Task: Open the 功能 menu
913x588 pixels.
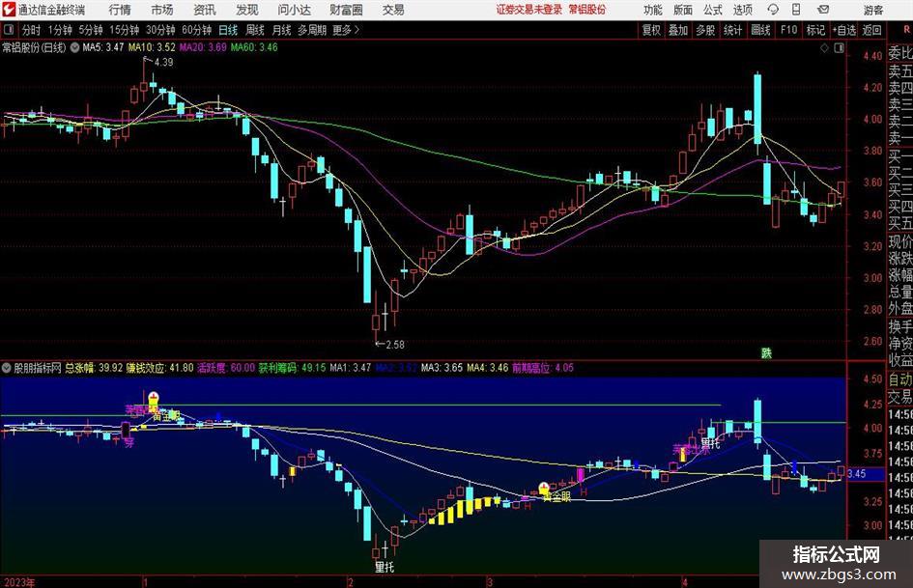Action: 653,10
